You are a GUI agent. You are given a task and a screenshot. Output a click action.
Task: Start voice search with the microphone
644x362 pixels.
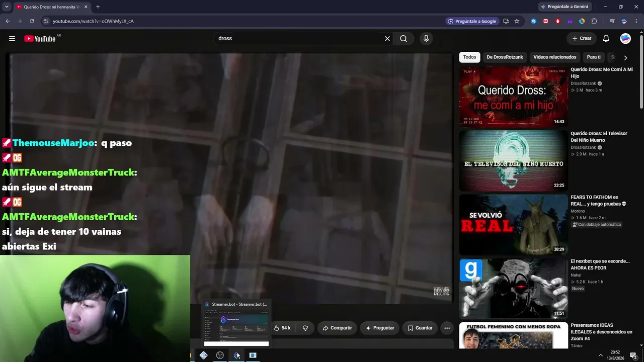(426, 39)
